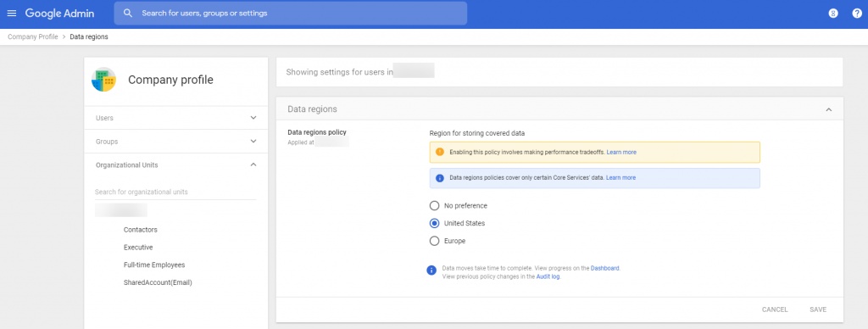
Task: Click the search magnifier icon
Action: [x=128, y=14]
